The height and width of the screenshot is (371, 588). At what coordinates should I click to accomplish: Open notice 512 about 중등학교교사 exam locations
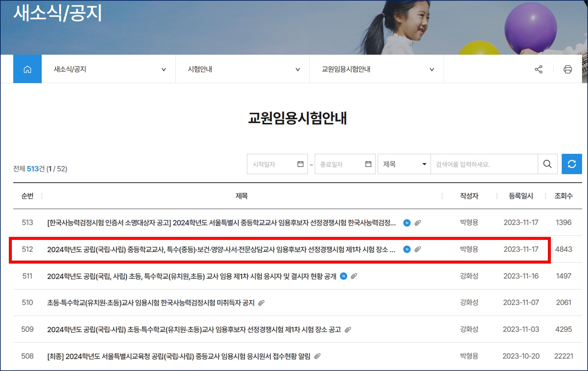pos(223,249)
